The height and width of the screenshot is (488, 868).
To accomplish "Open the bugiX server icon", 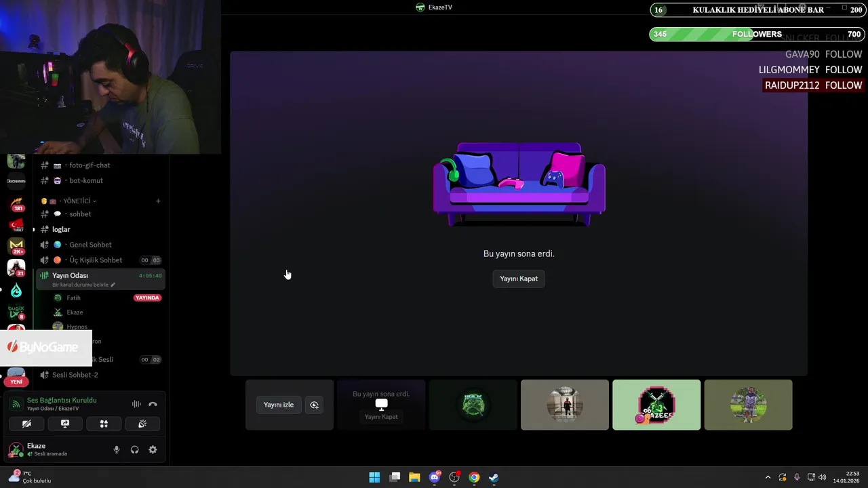I will [16, 312].
